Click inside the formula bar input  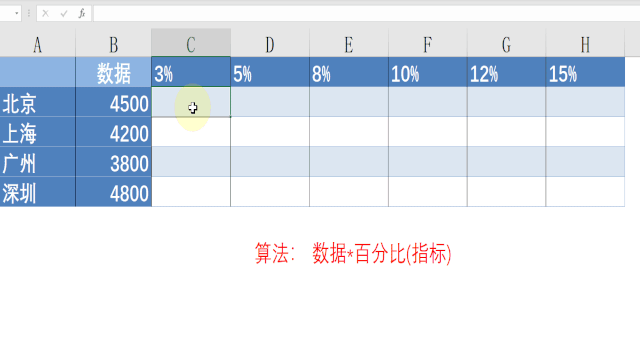tap(367, 13)
